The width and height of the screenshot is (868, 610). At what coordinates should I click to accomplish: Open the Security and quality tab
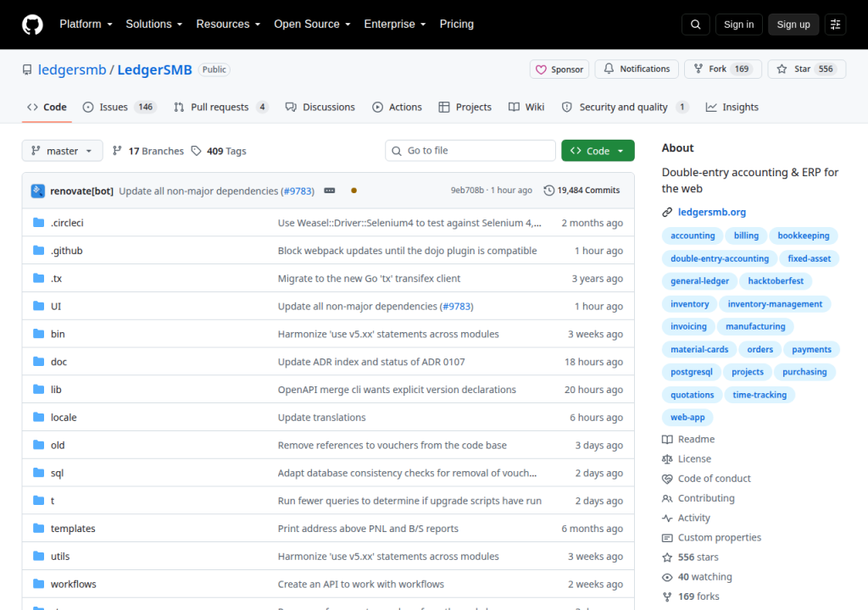pyautogui.click(x=625, y=108)
